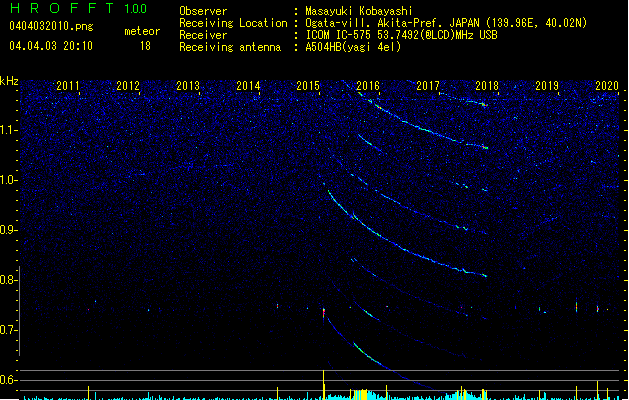Viewport: 629px width, 400px height.
Task: Click the 2017 time axis label
Action: click(x=428, y=86)
